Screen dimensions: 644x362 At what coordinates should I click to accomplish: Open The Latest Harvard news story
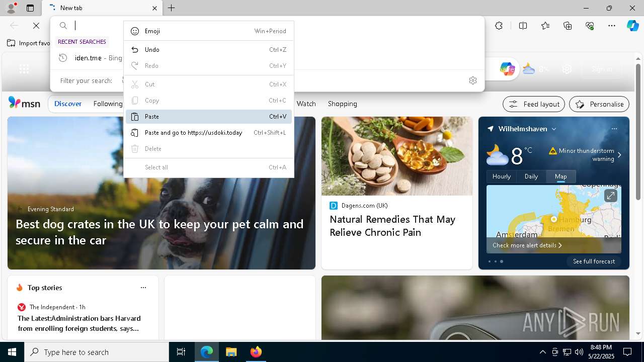tap(79, 323)
